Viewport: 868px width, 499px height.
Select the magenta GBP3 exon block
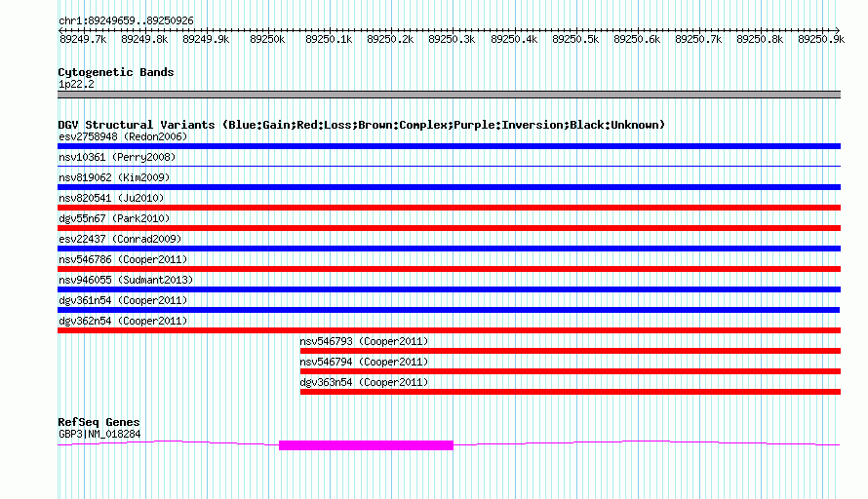click(366, 445)
